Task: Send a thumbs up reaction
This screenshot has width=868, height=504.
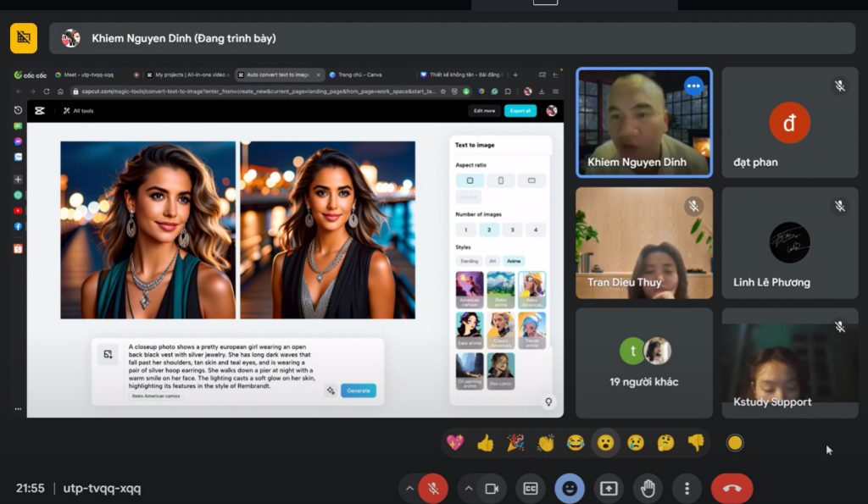Action: click(484, 442)
